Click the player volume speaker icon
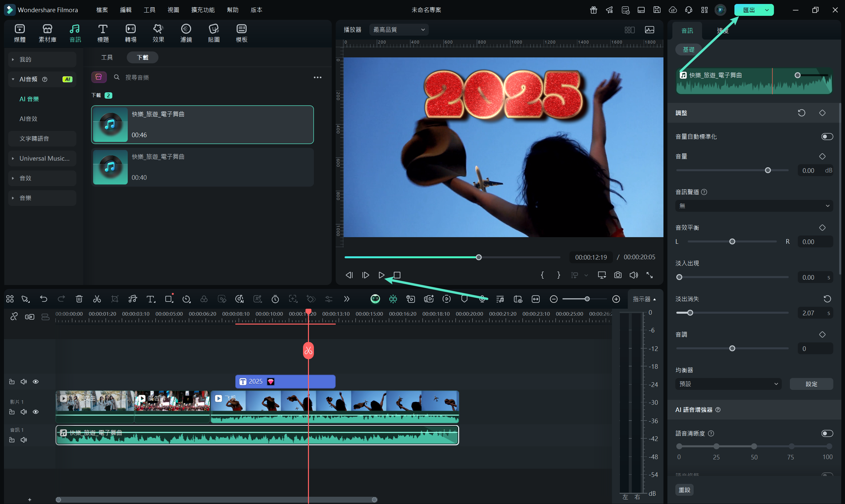 pyautogui.click(x=634, y=275)
